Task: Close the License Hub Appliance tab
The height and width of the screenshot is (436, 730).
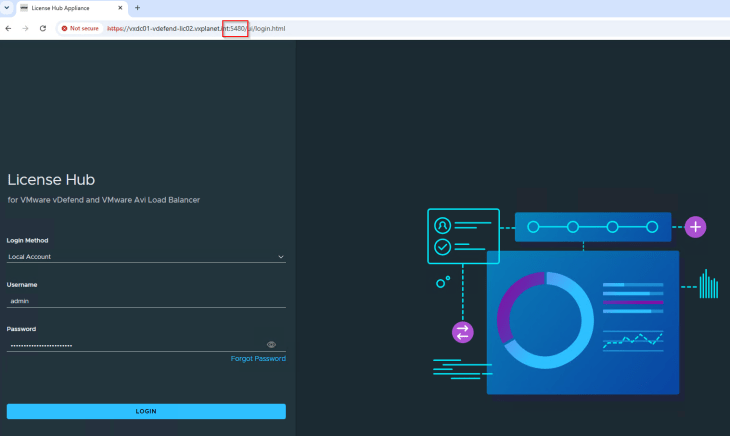Action: 120,8
